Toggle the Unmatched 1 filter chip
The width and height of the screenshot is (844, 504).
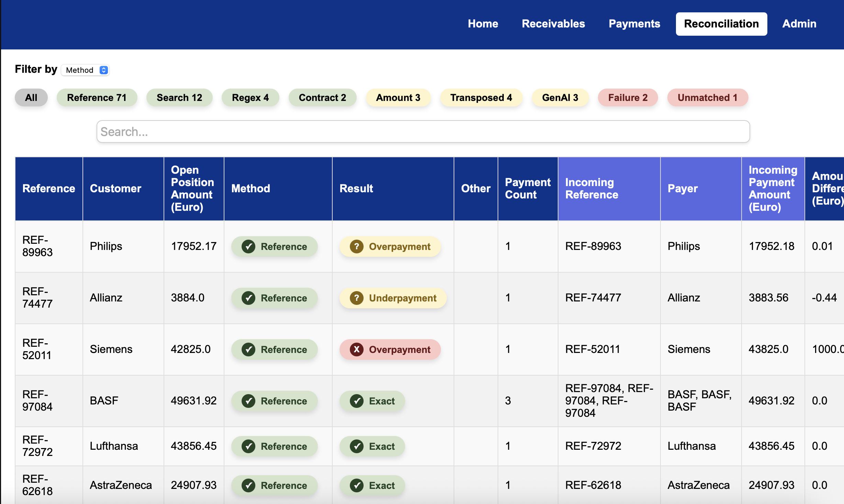tap(707, 98)
